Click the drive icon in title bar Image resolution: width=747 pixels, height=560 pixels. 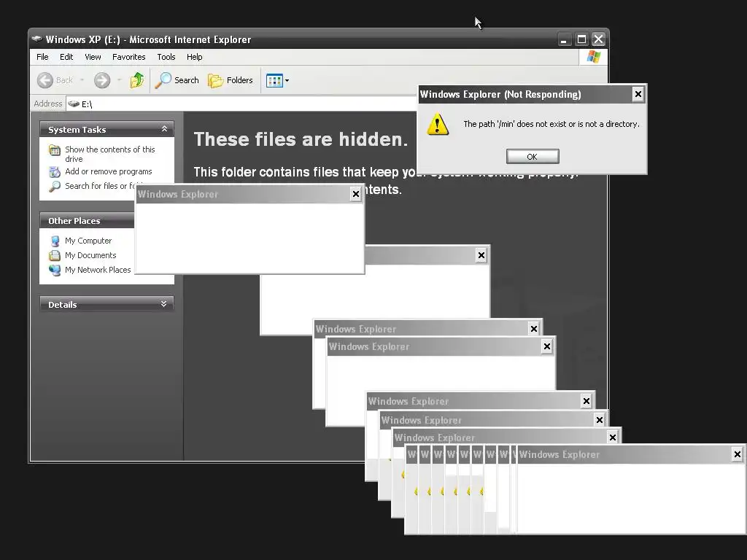point(36,39)
